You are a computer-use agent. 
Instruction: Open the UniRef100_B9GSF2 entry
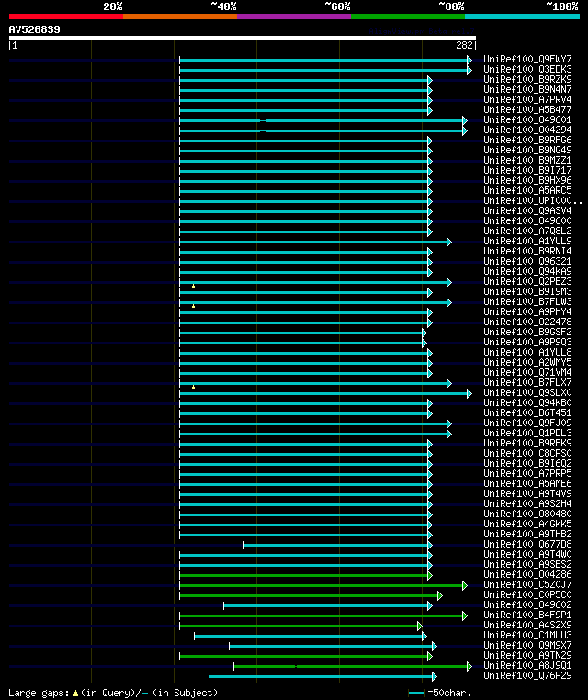coord(527,332)
